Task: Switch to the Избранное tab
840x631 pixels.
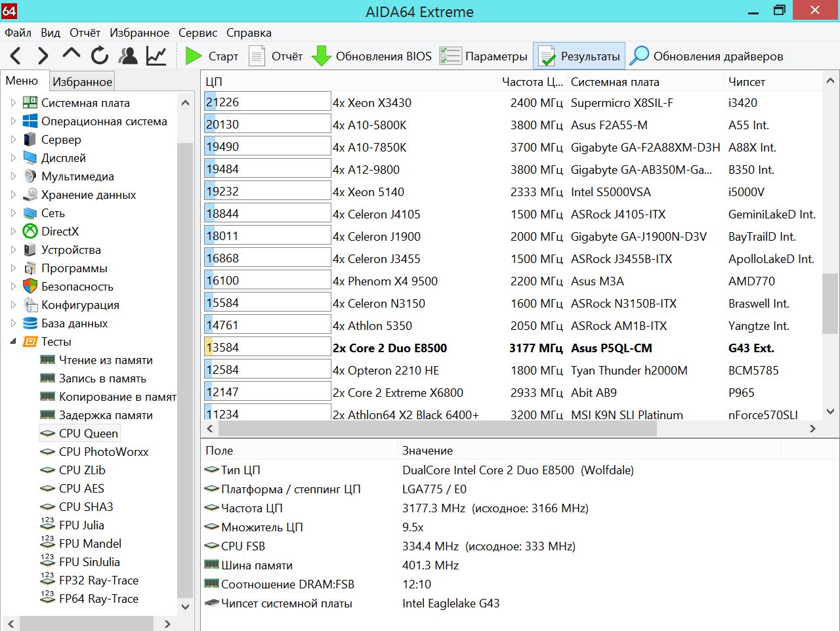Action: (82, 81)
